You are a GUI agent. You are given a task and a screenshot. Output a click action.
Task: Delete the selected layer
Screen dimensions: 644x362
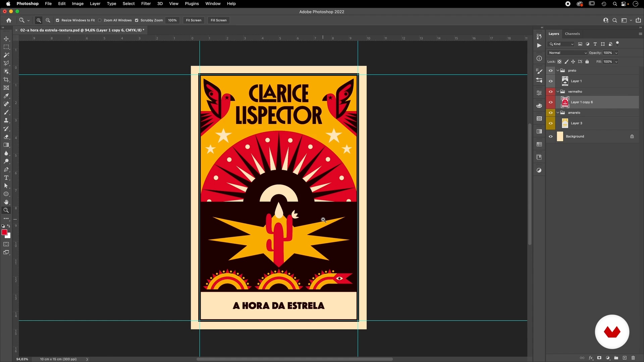coord(633,358)
